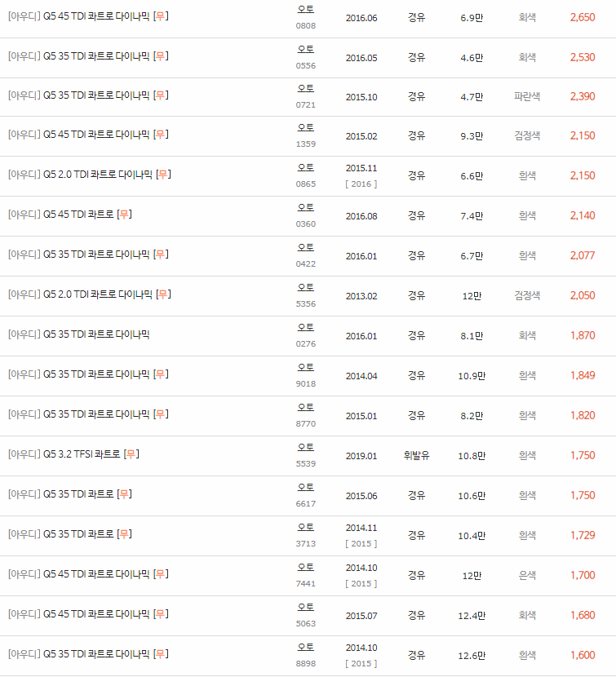
Task: Click the horizontal scrollbar at the bottom
Action: tap(308, 673)
